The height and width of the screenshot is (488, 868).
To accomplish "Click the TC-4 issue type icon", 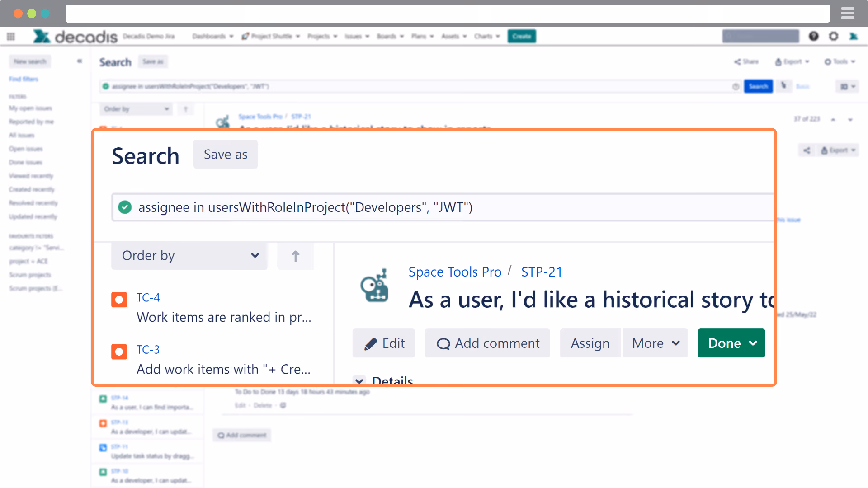I will coord(119,300).
